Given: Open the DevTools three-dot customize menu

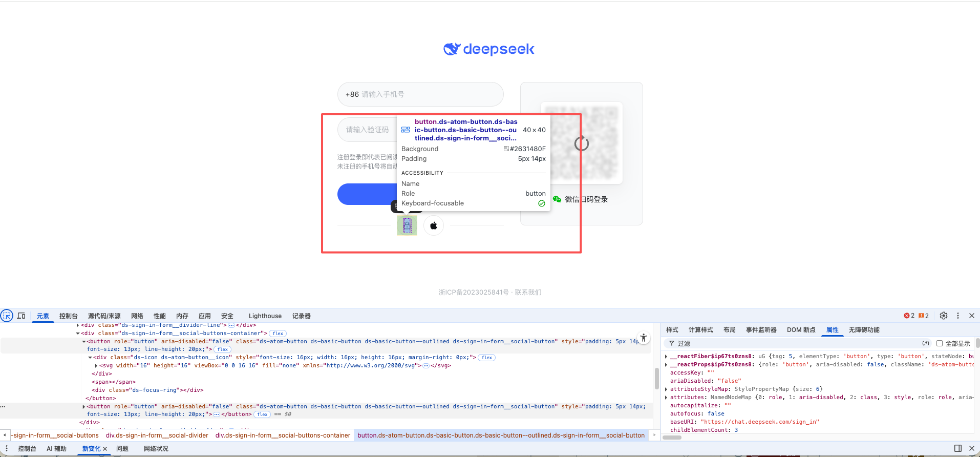Looking at the screenshot, I should click(x=958, y=316).
